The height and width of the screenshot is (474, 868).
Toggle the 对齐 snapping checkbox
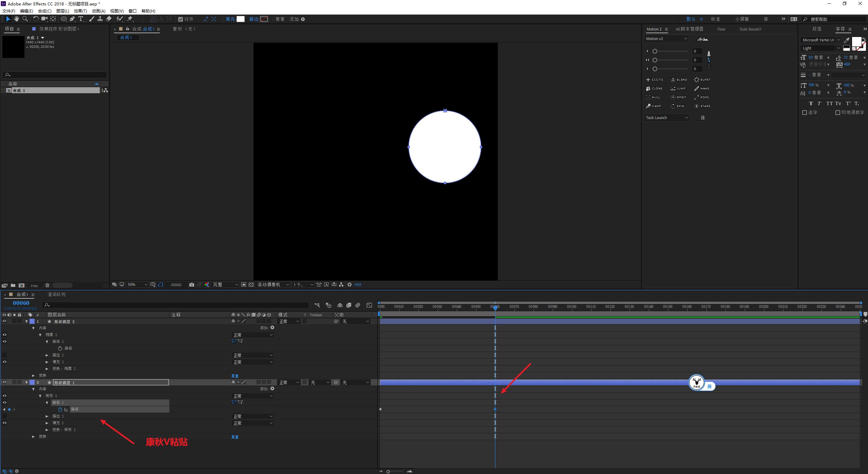click(181, 19)
